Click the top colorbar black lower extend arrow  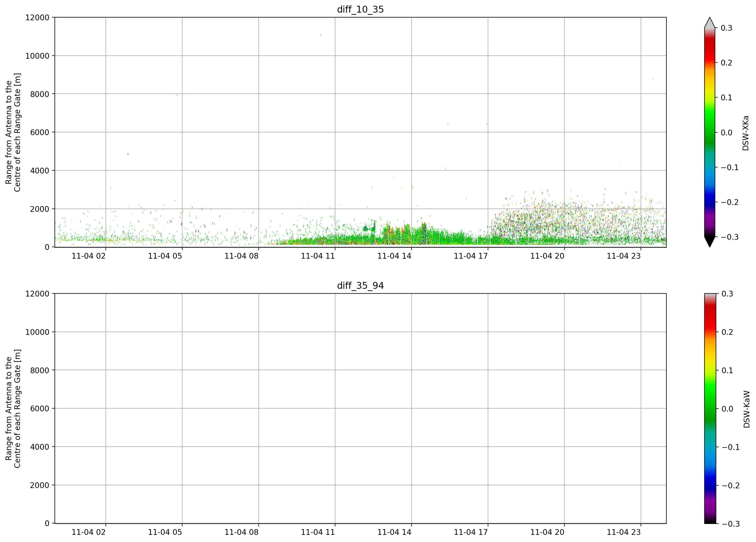pos(710,242)
